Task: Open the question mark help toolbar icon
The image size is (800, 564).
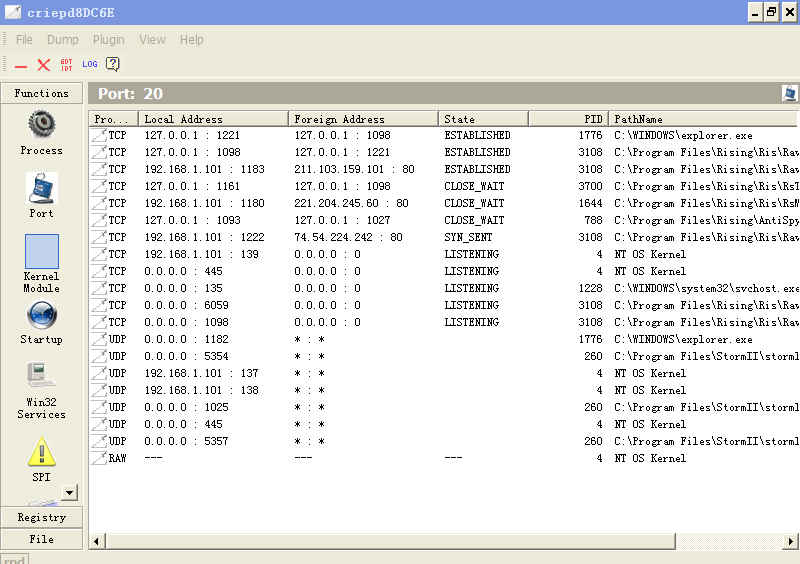Action: coord(113,64)
